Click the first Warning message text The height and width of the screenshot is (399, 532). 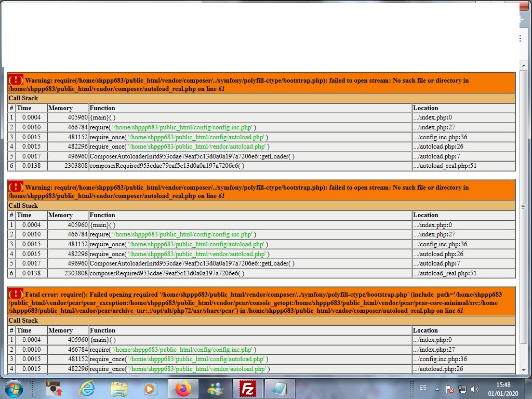(238, 85)
